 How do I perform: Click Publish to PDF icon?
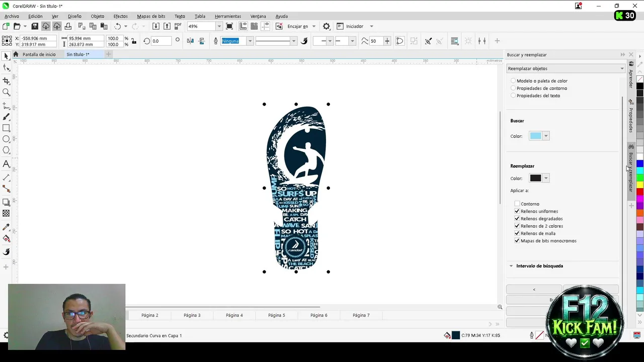[x=178, y=26]
